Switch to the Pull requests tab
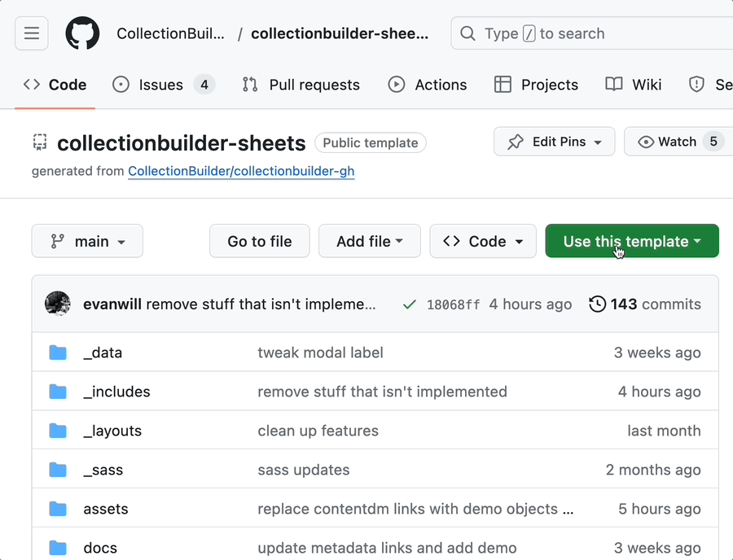Screen dimensions: 733x560 301,85
